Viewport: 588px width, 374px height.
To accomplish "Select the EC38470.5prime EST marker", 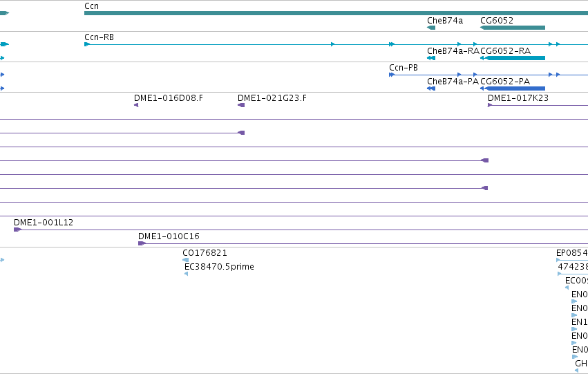I will [187, 274].
